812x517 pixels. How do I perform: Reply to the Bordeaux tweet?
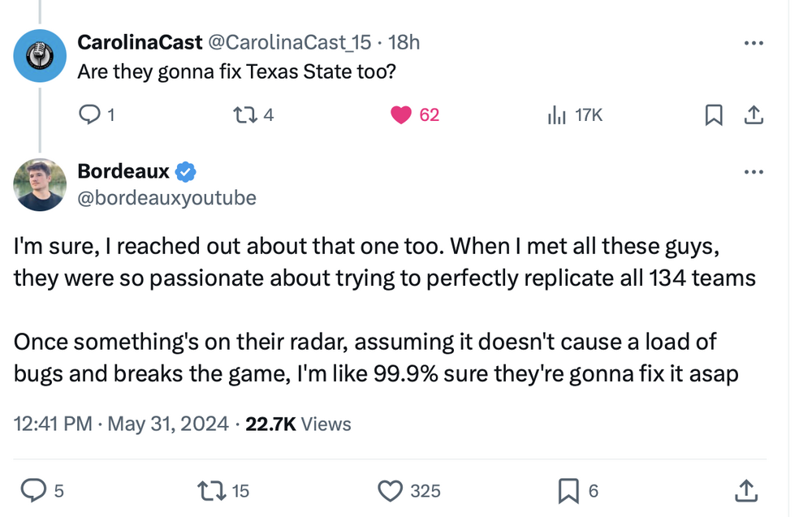point(33,490)
